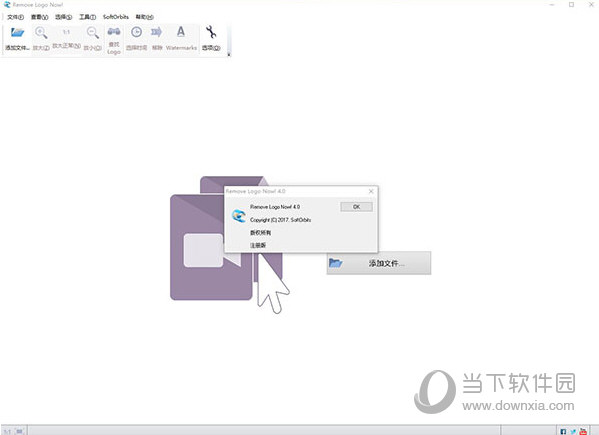Click the binoculars 查找 Logo icon
599x435 pixels.
click(114, 32)
